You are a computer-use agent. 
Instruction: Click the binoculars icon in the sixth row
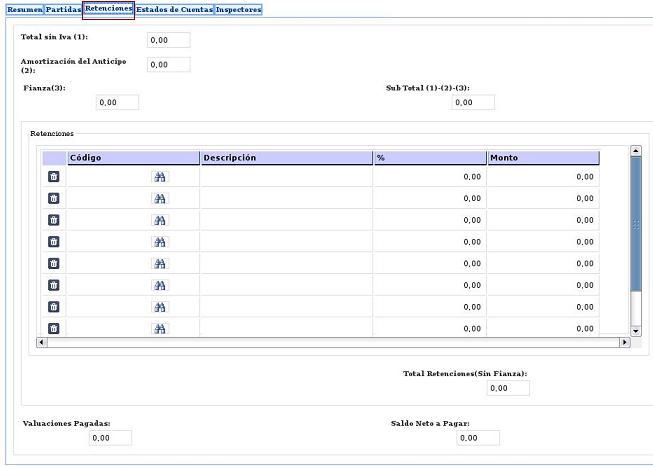[x=160, y=285]
